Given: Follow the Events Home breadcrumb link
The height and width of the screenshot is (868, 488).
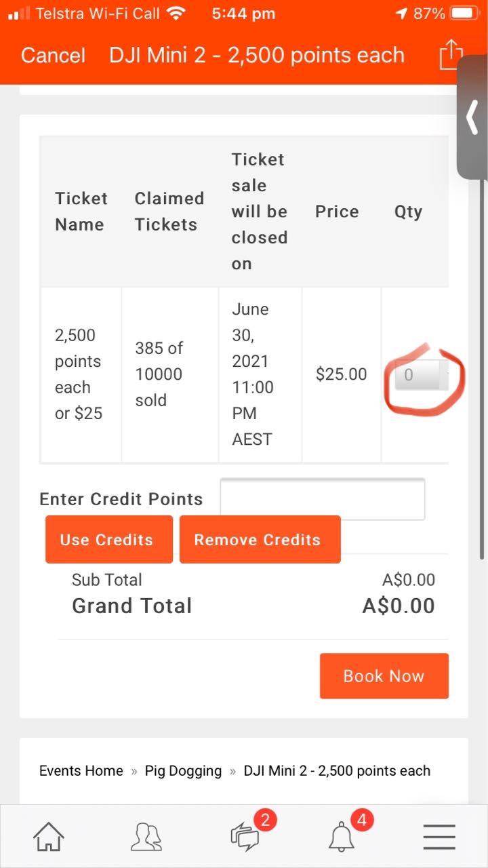Looking at the screenshot, I should [x=81, y=771].
